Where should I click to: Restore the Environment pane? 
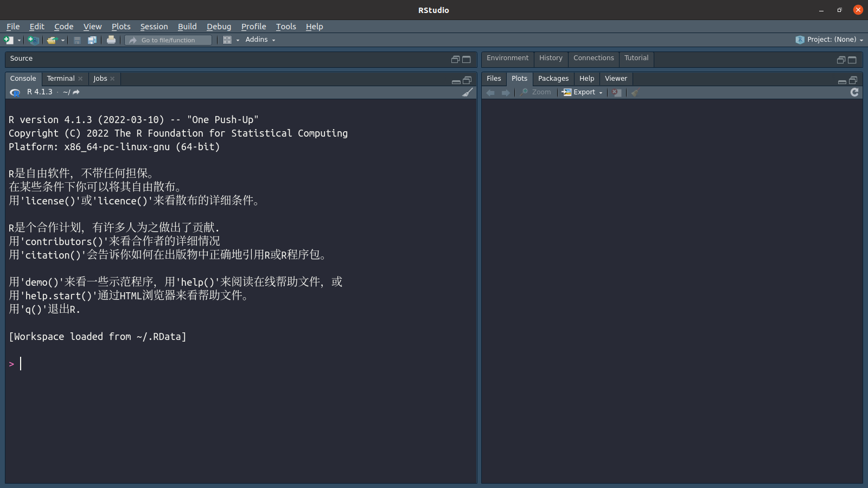(x=841, y=60)
